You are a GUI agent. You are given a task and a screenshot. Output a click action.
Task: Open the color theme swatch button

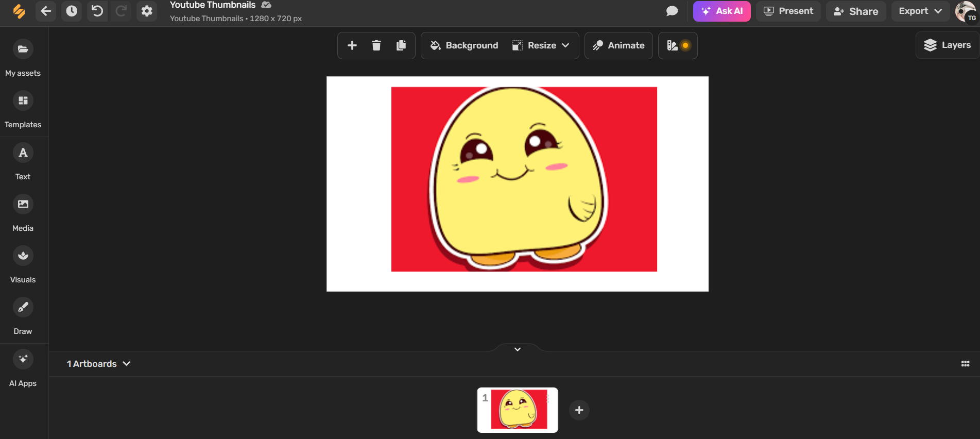pyautogui.click(x=678, y=45)
